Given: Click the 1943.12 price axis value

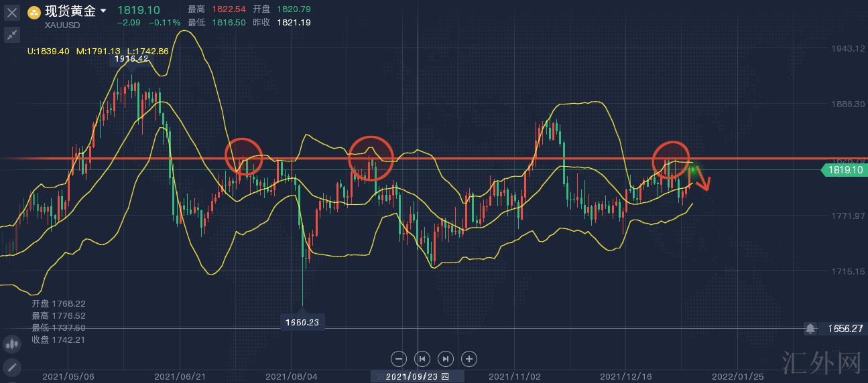Looking at the screenshot, I should pos(849,49).
